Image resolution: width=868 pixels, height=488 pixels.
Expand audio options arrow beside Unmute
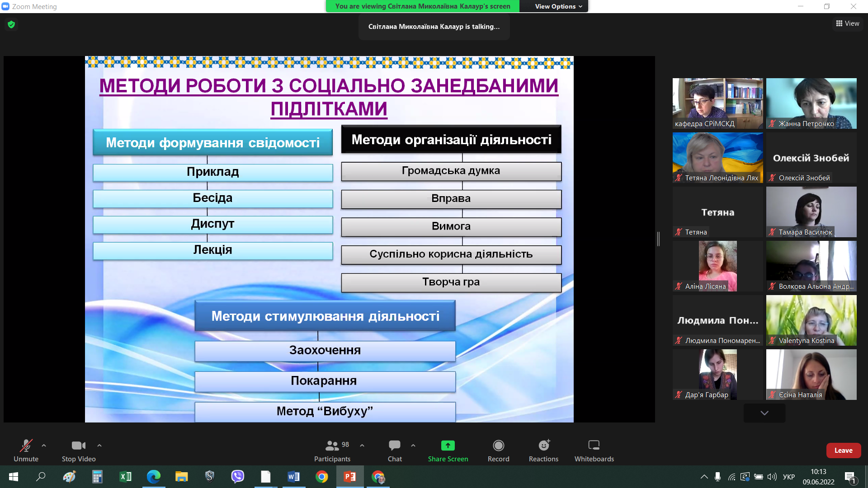[44, 446]
